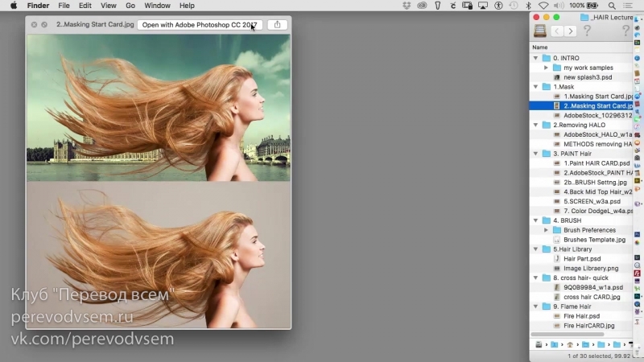Click the Name column header
Viewport: 644px width, 362px height.
(x=539, y=47)
